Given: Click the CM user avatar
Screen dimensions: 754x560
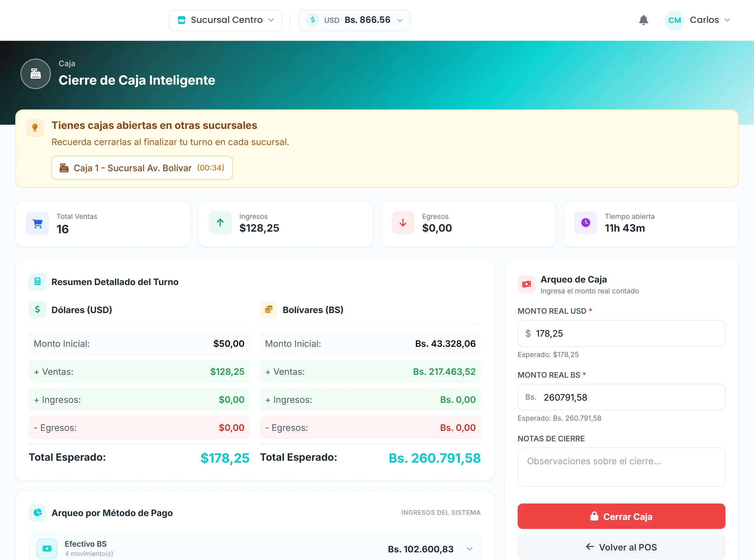Looking at the screenshot, I should pos(674,20).
